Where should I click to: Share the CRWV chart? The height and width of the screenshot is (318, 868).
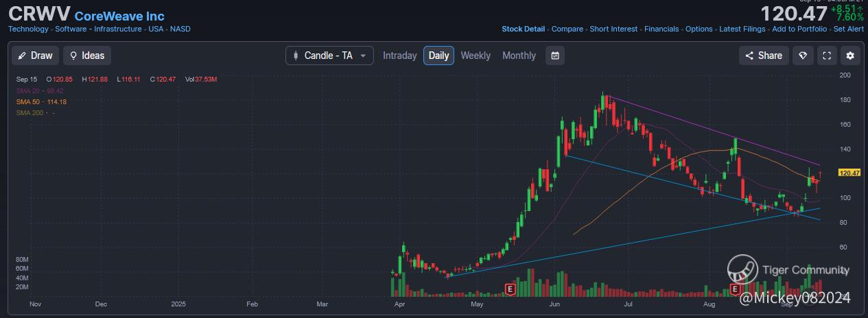[x=763, y=56]
